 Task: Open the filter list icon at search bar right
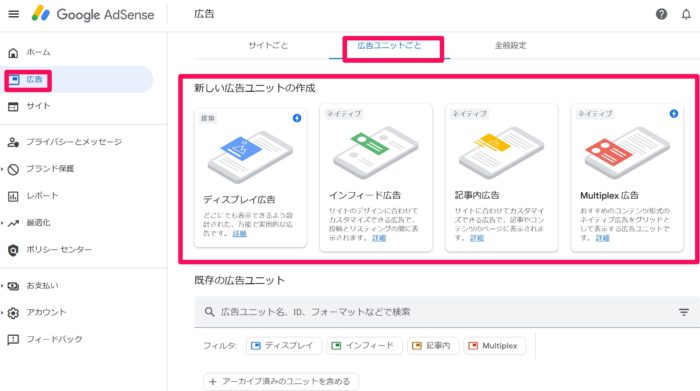pos(683,312)
